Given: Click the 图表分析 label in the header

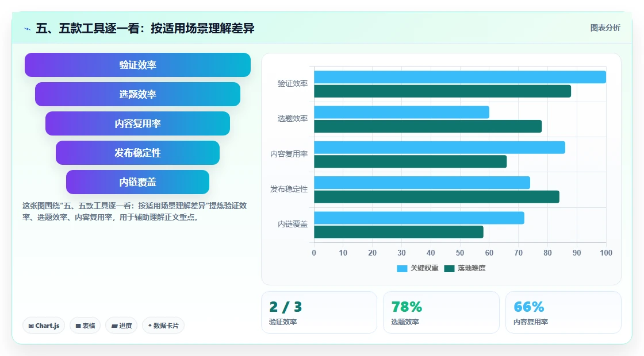Looking at the screenshot, I should point(605,28).
